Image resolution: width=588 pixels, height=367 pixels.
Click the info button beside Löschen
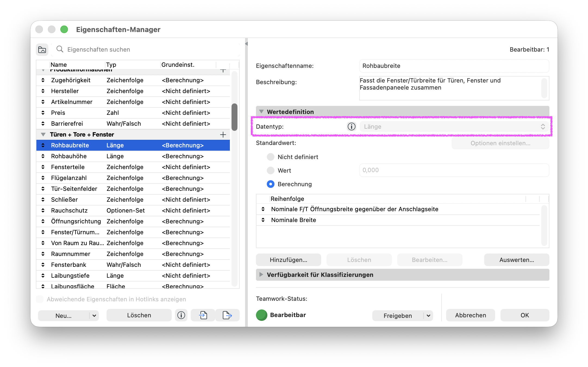[181, 315]
